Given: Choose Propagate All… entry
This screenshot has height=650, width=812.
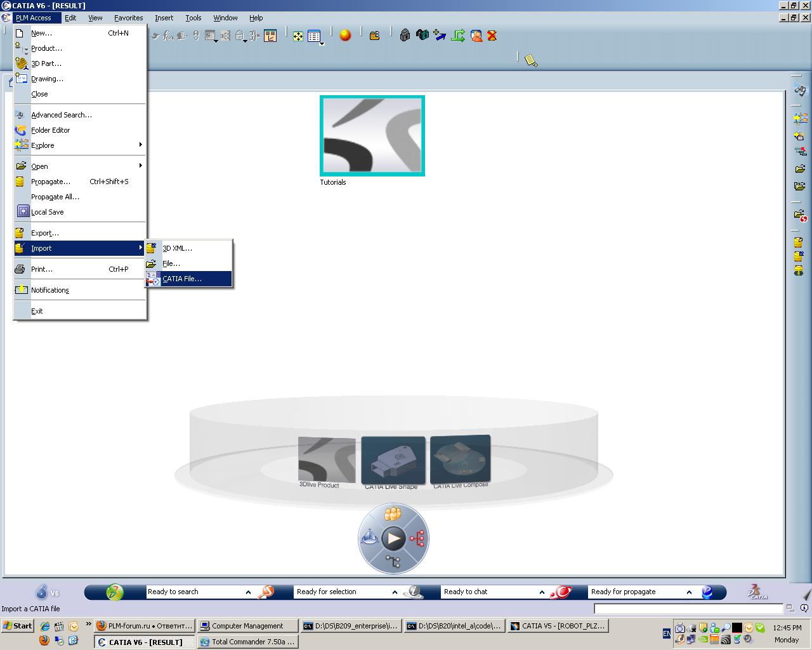Looking at the screenshot, I should coord(80,197).
